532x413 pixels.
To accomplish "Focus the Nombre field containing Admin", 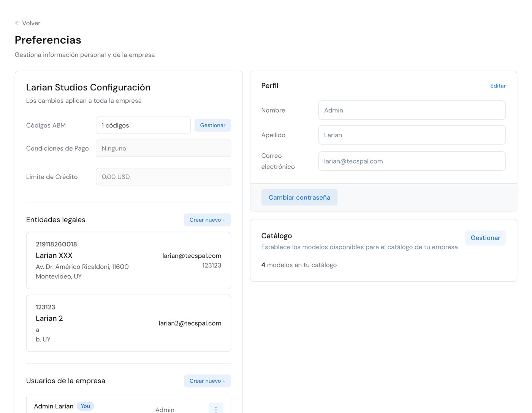I will coord(412,110).
